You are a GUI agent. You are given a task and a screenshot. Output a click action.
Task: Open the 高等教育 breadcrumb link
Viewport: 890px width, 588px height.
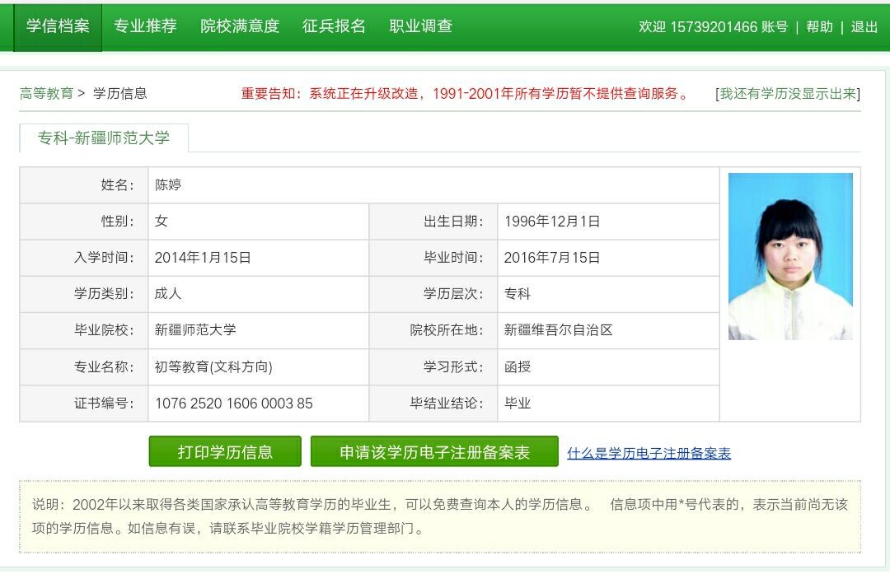point(46,93)
